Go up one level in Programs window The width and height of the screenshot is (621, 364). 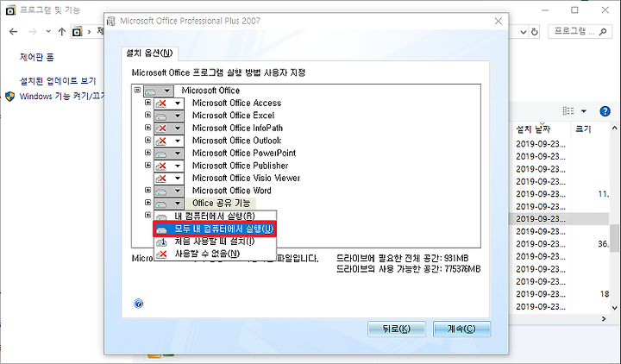[x=62, y=32]
